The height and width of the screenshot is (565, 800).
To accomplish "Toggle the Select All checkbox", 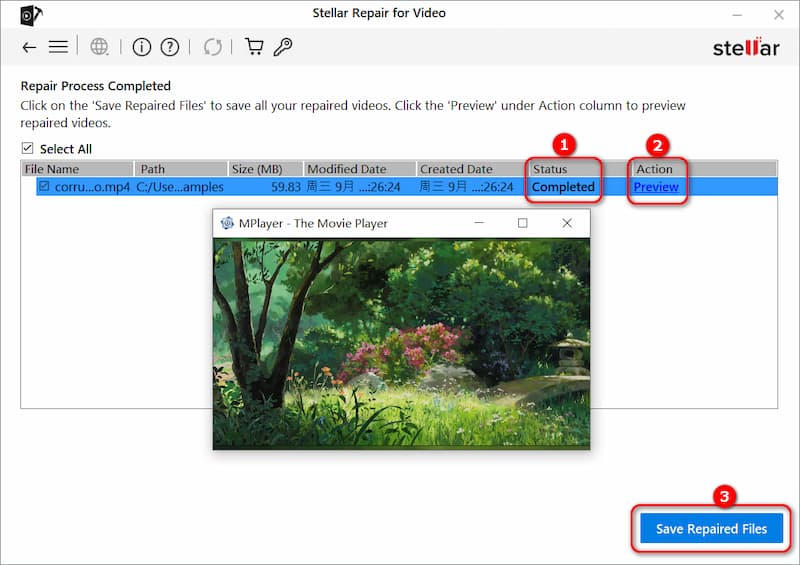I will [x=28, y=149].
